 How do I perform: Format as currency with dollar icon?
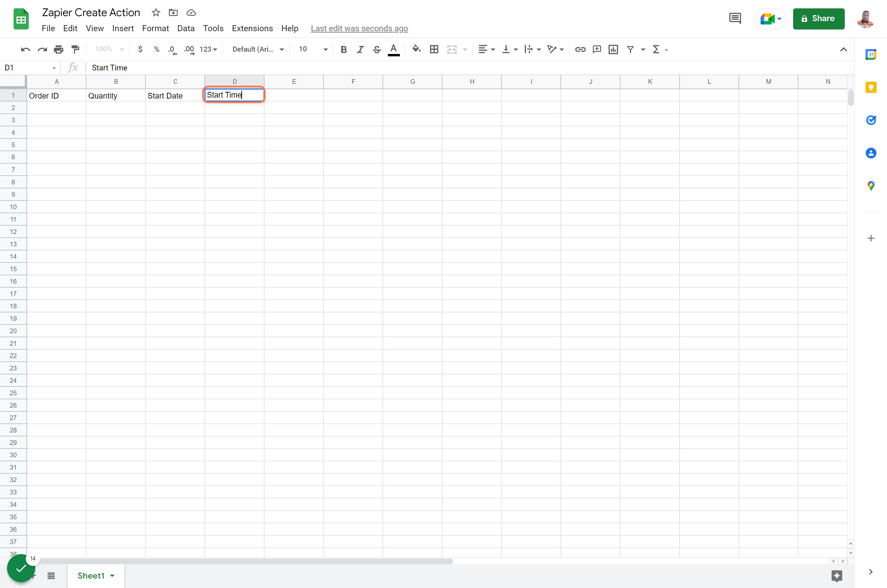point(140,49)
